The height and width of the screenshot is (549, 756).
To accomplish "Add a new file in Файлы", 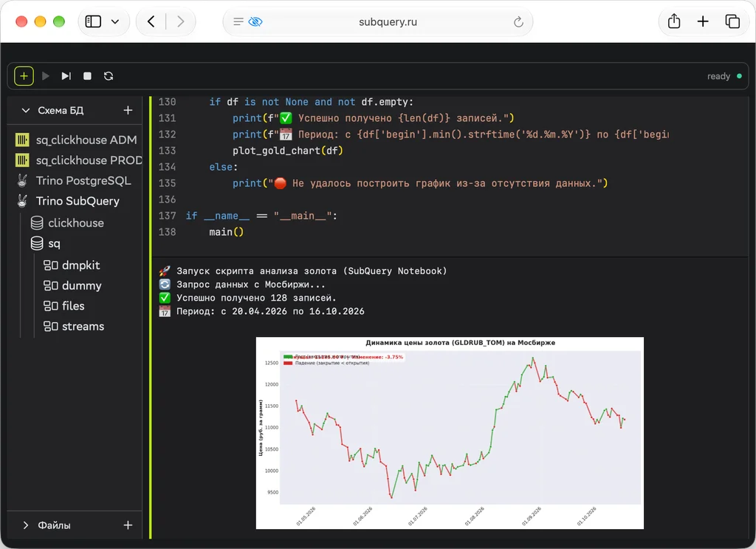I will 128,525.
